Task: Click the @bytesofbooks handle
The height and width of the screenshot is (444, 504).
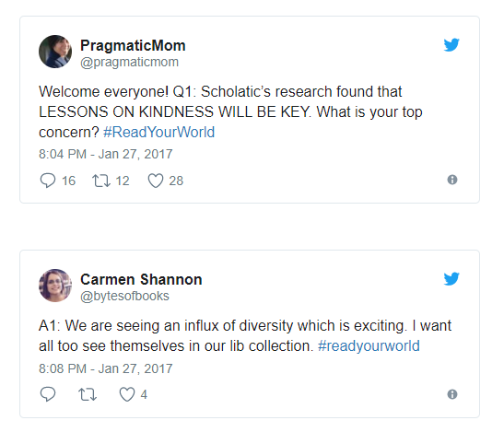Action: (124, 296)
